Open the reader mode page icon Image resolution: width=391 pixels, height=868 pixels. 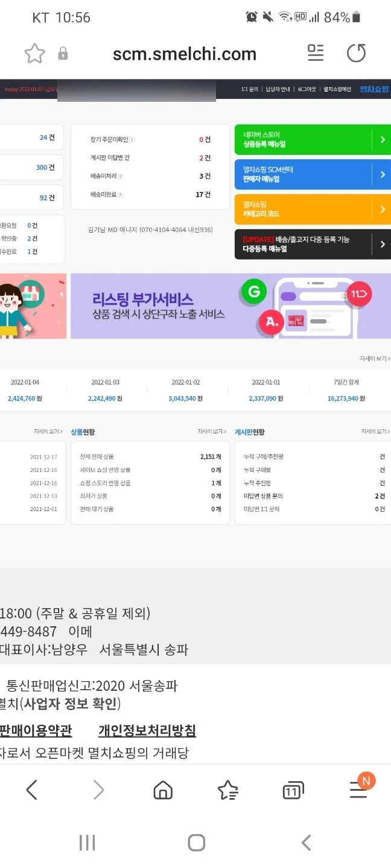pyautogui.click(x=316, y=53)
